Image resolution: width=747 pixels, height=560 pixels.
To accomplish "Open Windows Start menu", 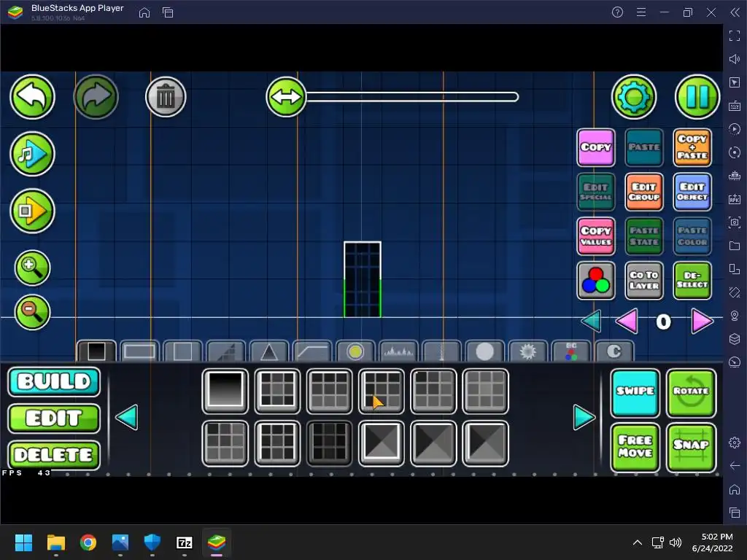I will (x=23, y=542).
